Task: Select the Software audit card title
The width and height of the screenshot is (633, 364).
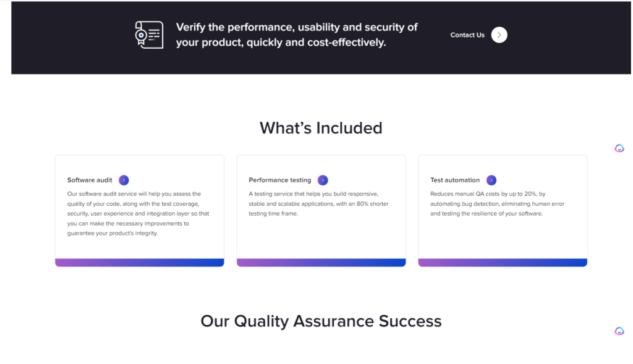Action: point(90,180)
